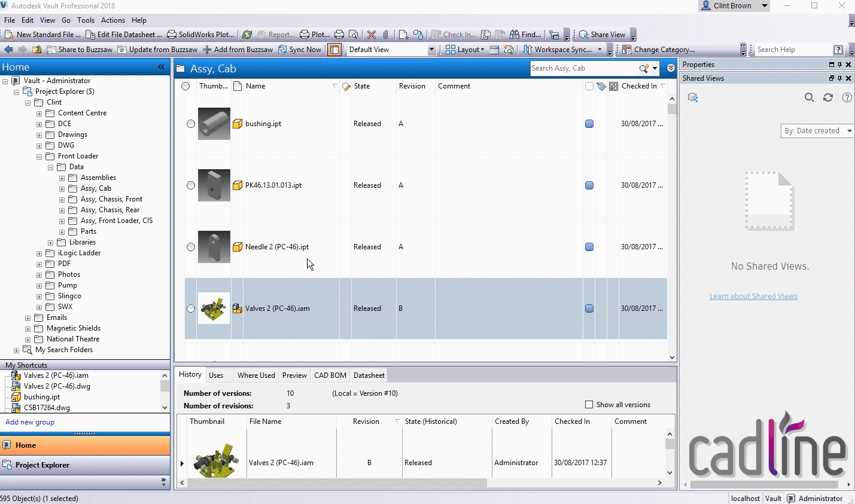This screenshot has width=855, height=504.
Task: Click the New Standard File toolbar button
Action: coord(42,35)
